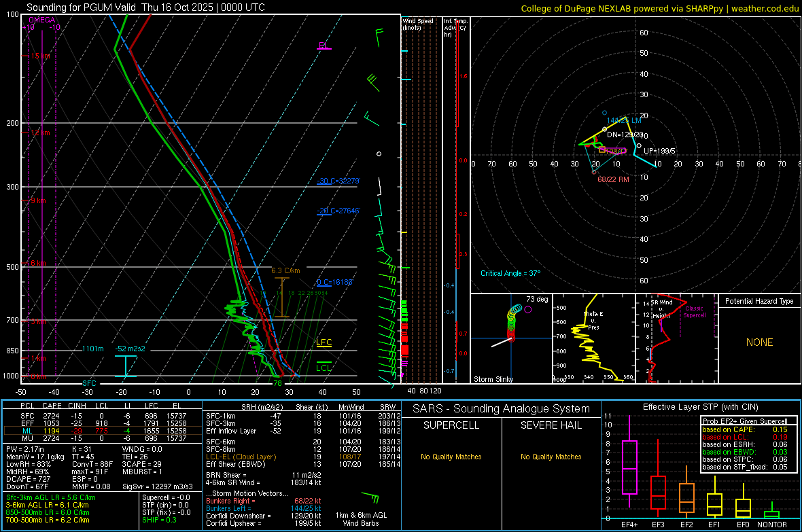Viewport: 802px width, 532px height.
Task: Click the yellow 'based on CAPE: 0.15' line
Action: pyautogui.click(x=745, y=429)
